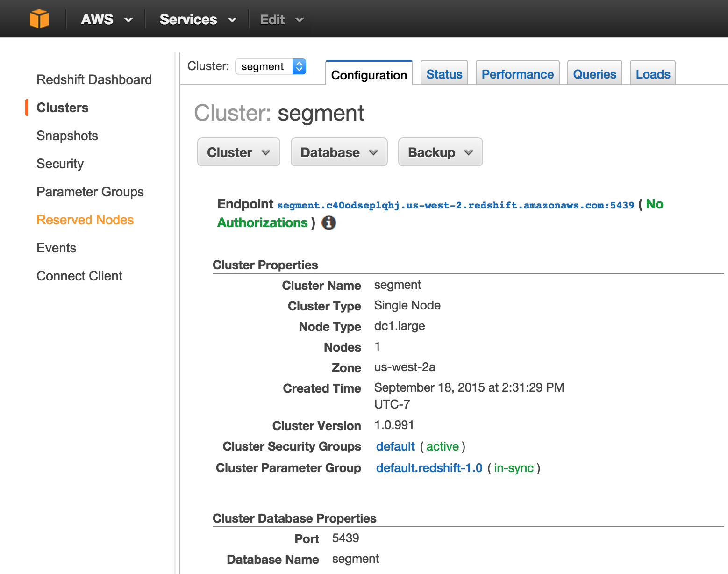Click the Zone value us-west-2a
Image resolution: width=728 pixels, height=574 pixels.
click(x=405, y=367)
